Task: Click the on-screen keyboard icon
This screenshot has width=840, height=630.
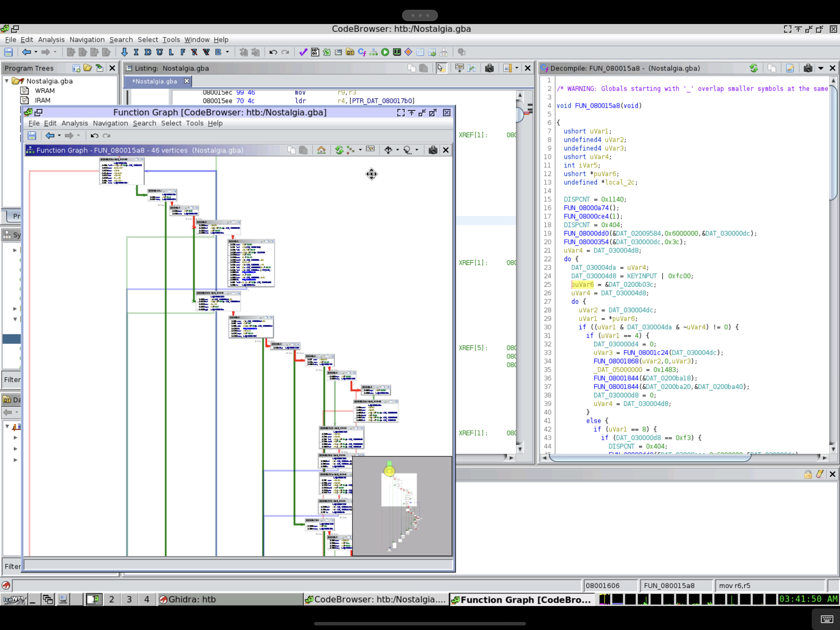Action: [x=827, y=619]
